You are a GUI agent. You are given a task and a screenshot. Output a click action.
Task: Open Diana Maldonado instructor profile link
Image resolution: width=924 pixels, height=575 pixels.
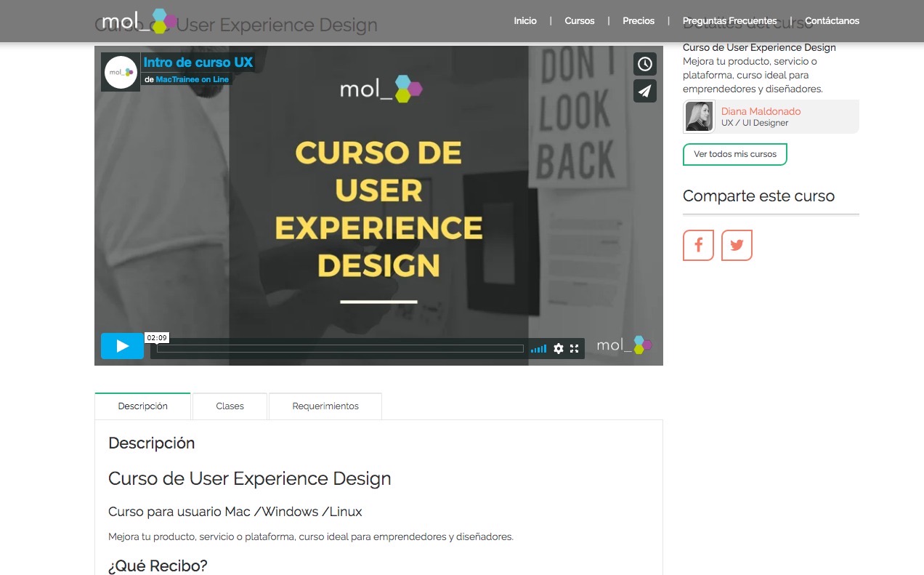tap(761, 111)
